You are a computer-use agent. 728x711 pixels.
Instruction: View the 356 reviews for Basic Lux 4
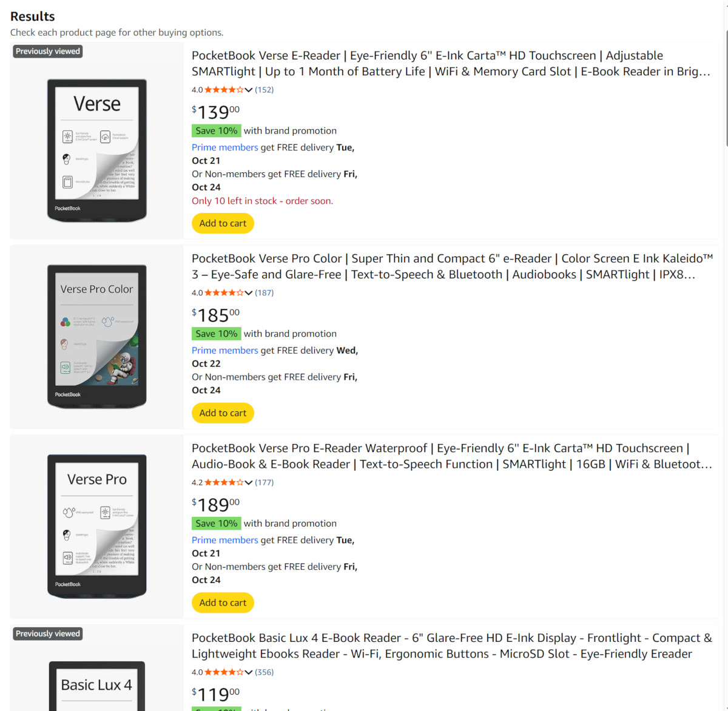pos(265,672)
